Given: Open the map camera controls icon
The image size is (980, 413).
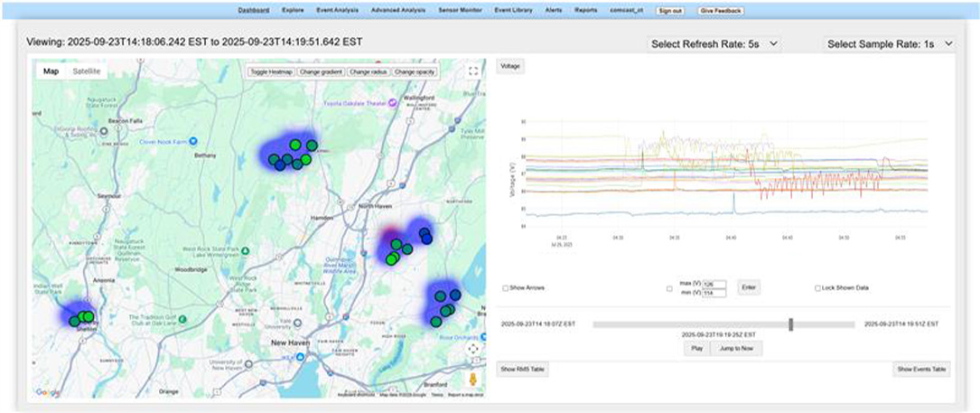Looking at the screenshot, I should point(472,348).
